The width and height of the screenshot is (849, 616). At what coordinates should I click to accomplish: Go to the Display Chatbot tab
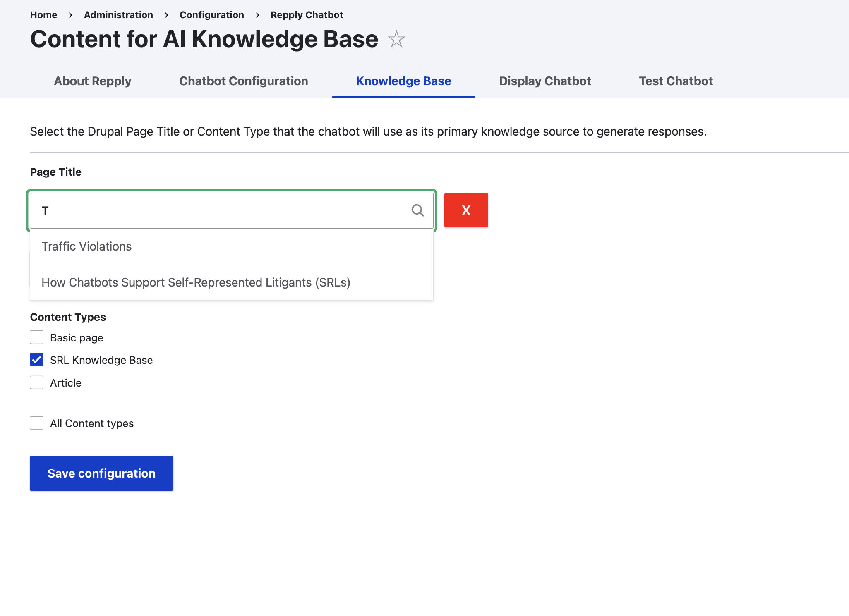[545, 81]
